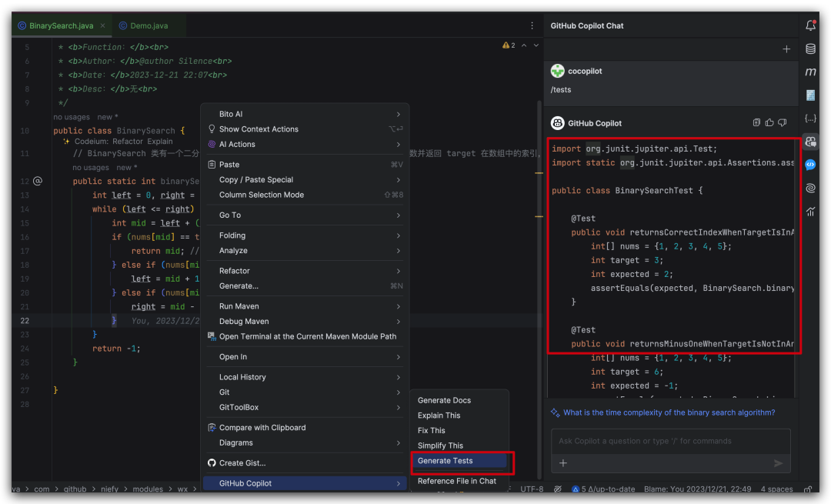This screenshot has width=831, height=504.
Task: Select Generate Docs in Copilot submenu
Action: (459, 401)
